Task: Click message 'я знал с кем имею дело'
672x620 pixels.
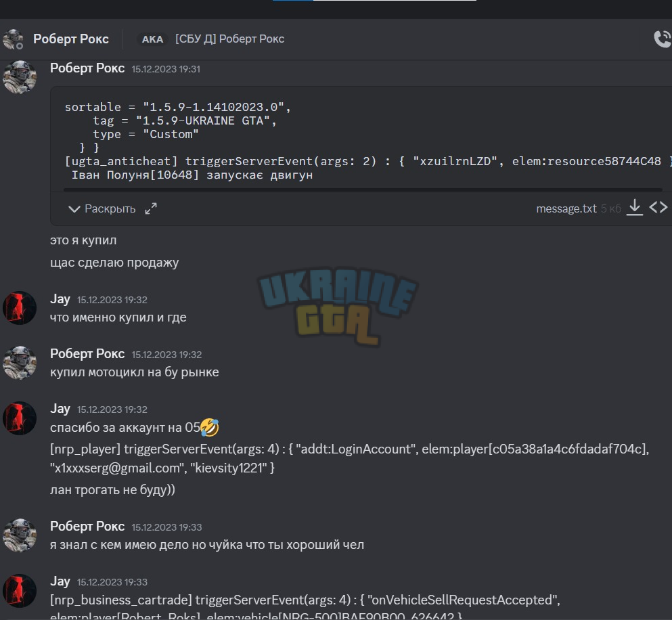Action: tap(207, 545)
